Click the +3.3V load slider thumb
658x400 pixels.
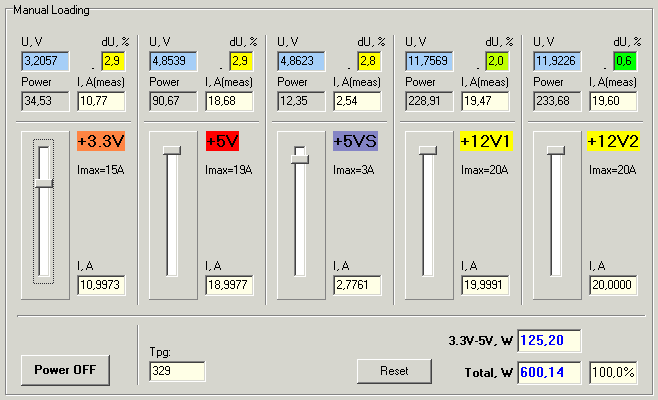[44, 183]
